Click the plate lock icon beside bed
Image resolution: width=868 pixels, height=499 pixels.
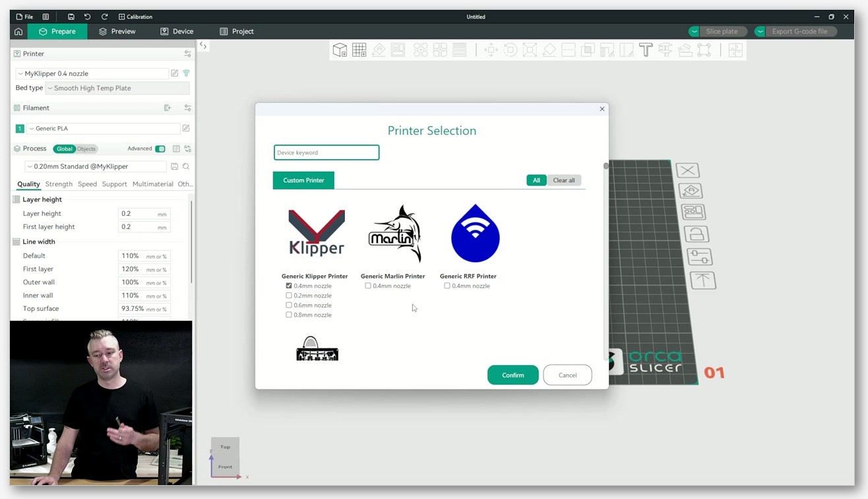(x=697, y=234)
